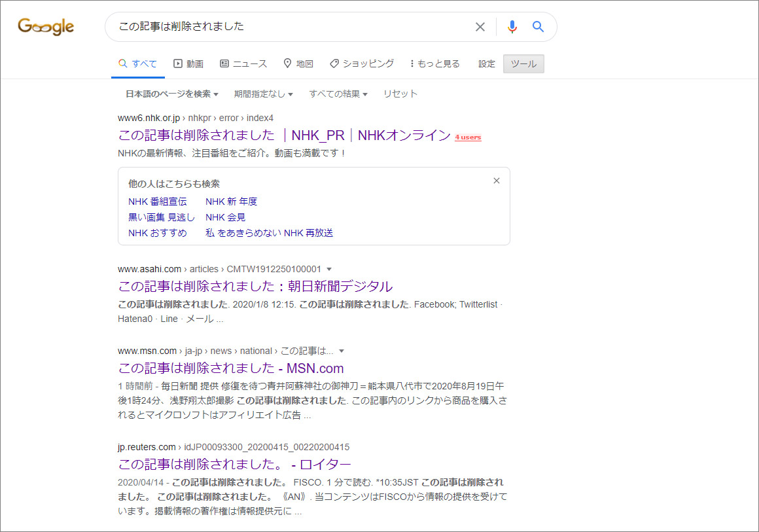
Task: Search for NHK 番組宣伝
Action: point(157,202)
